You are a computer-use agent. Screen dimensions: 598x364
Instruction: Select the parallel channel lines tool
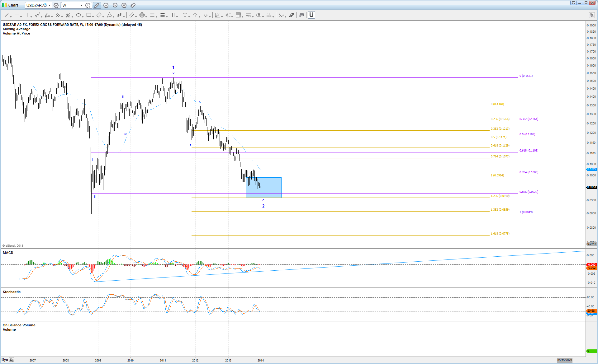click(x=132, y=15)
